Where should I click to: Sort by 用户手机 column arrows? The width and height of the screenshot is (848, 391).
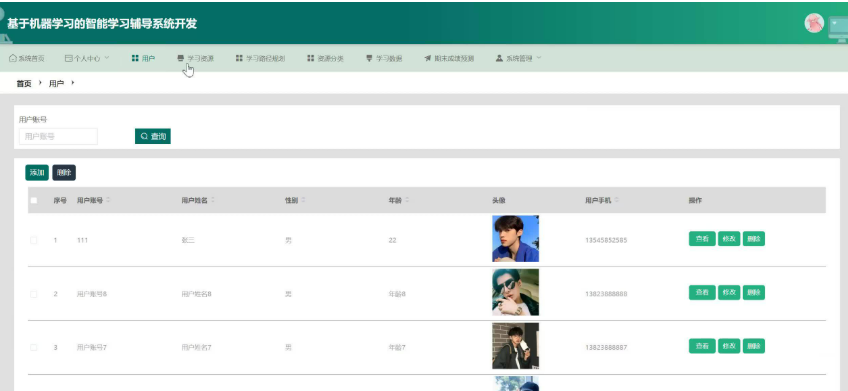617,200
